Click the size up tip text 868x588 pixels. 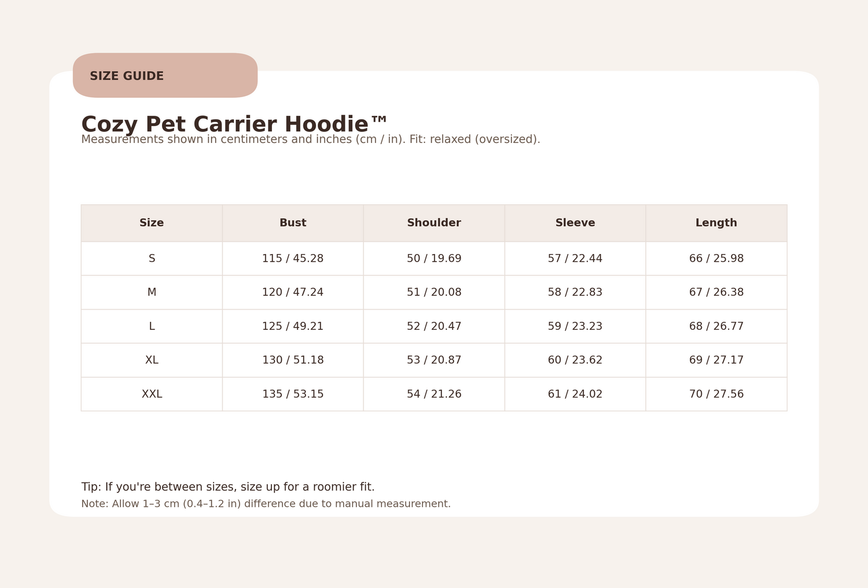[x=228, y=487]
